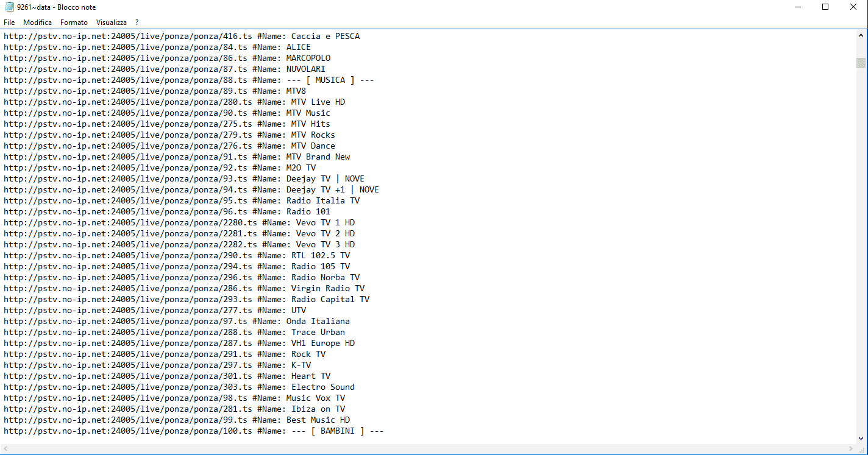Open the Modifica menu

pyautogui.click(x=37, y=23)
